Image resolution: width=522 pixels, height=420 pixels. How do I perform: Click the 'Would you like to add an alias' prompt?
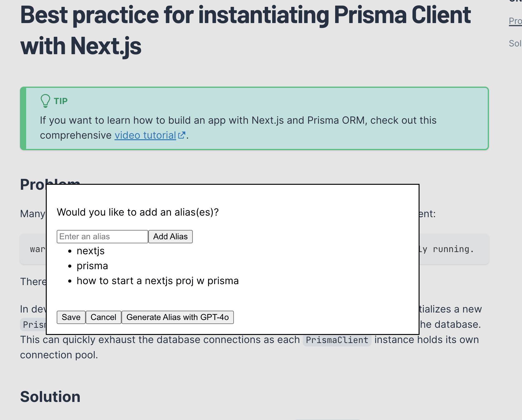pyautogui.click(x=138, y=212)
